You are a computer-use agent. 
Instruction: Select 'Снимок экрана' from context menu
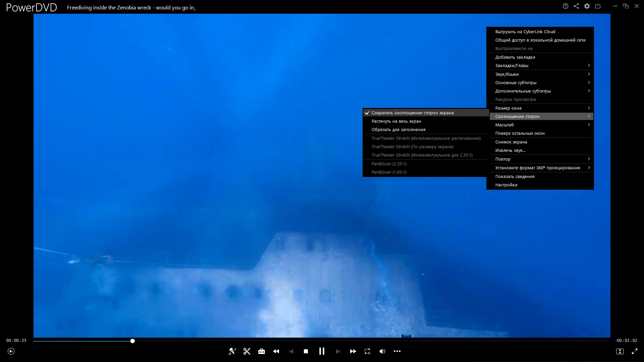511,142
